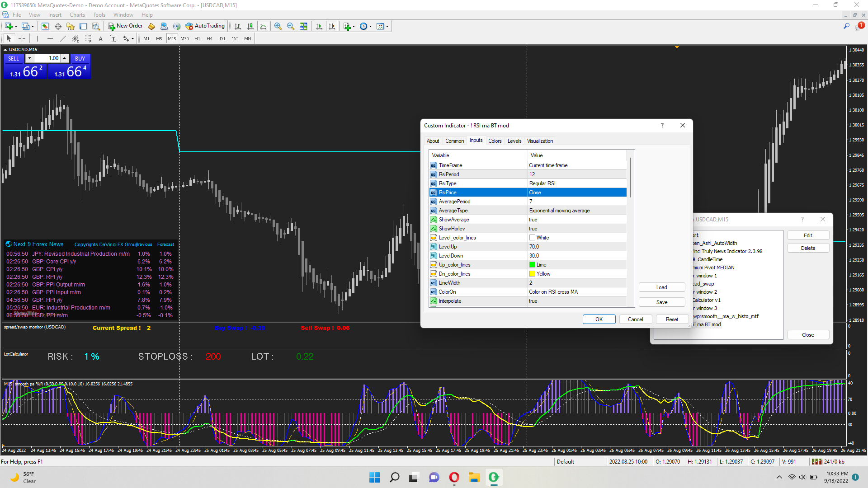Click the Zoom In magnifier icon

point(278,26)
